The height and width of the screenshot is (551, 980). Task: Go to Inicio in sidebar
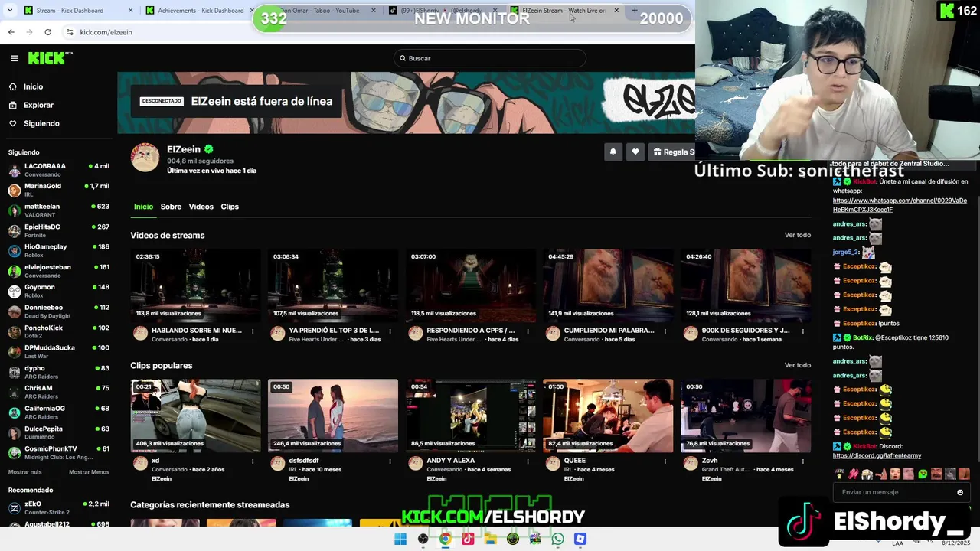coord(33,86)
